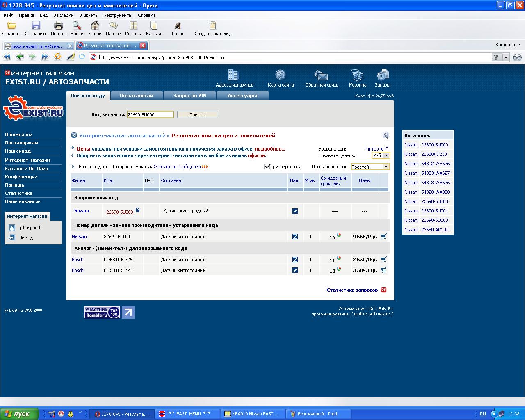Image resolution: width=525 pixels, height=420 pixels.
Task: Add Bosch 2 650,15р. item to cart
Action: [x=383, y=259]
